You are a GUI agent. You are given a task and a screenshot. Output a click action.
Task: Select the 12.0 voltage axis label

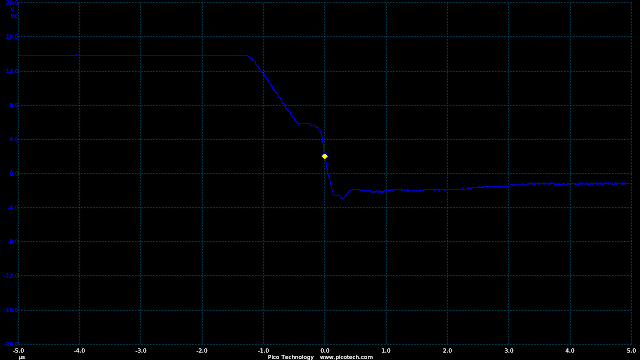click(x=12, y=71)
